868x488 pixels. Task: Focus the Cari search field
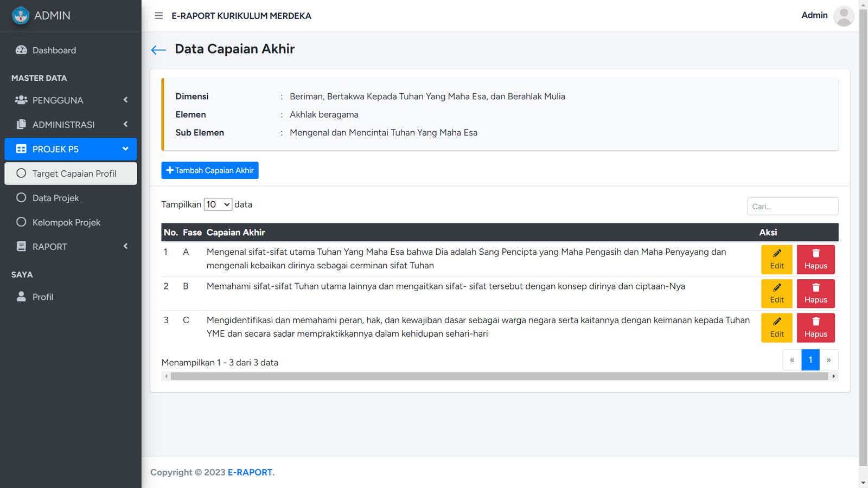coord(792,207)
